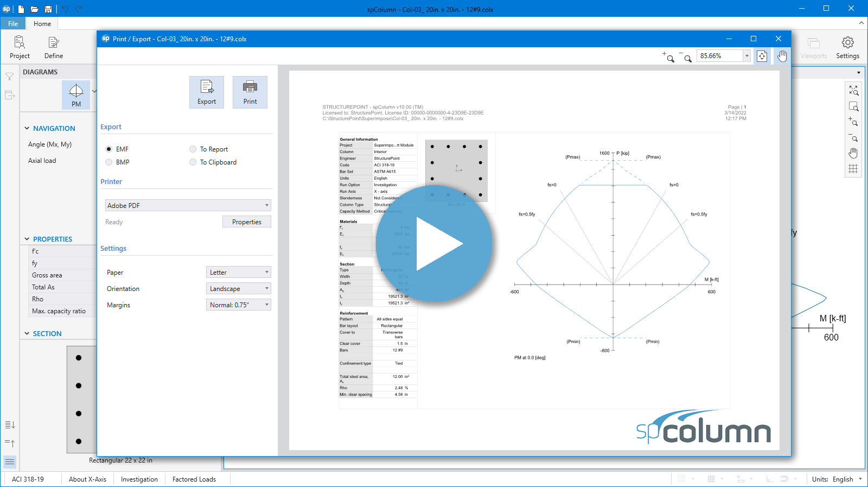868x487 pixels.
Task: Switch to the Home ribbon tab
Action: pos(42,23)
